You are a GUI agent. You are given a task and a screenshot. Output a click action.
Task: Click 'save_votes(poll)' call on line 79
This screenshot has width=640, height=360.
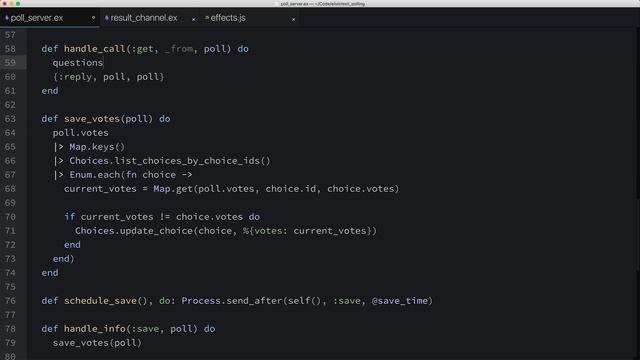(x=97, y=343)
